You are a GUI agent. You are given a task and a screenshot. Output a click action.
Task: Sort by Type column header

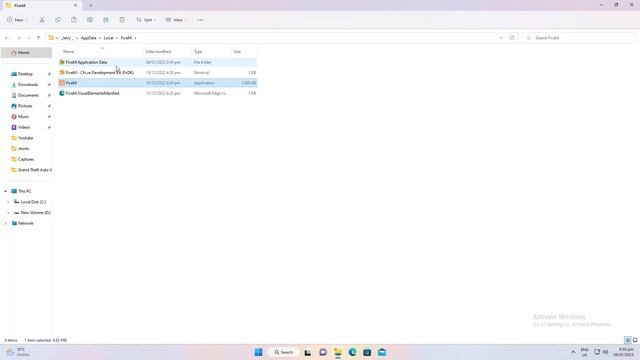coord(211,51)
